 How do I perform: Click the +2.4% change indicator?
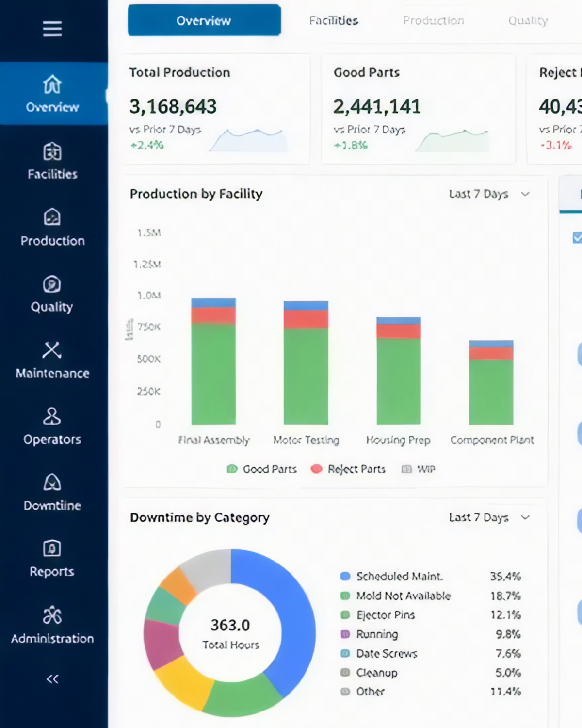point(147,145)
